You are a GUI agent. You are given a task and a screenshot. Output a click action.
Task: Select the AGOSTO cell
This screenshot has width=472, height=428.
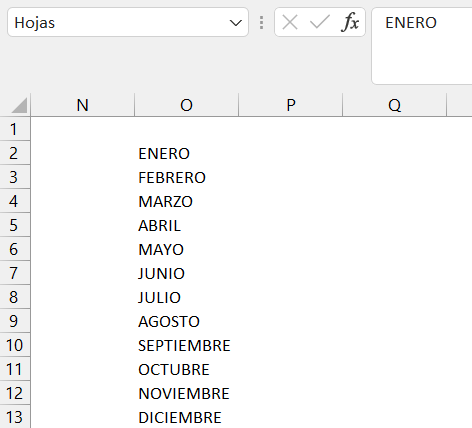[x=187, y=321]
